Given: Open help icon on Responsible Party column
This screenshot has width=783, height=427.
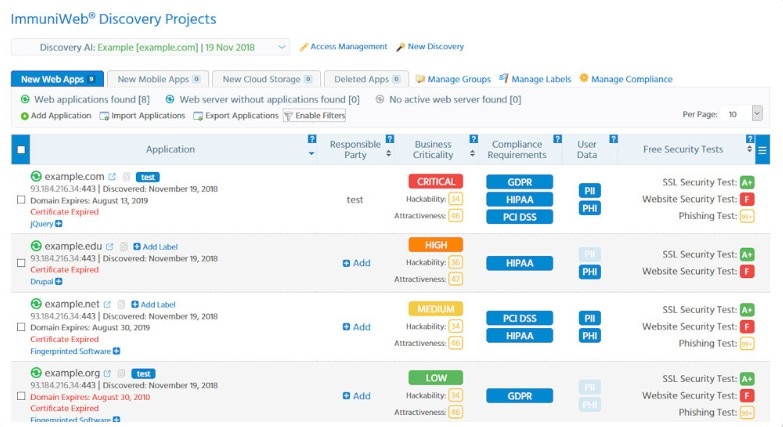Looking at the screenshot, I should point(390,139).
